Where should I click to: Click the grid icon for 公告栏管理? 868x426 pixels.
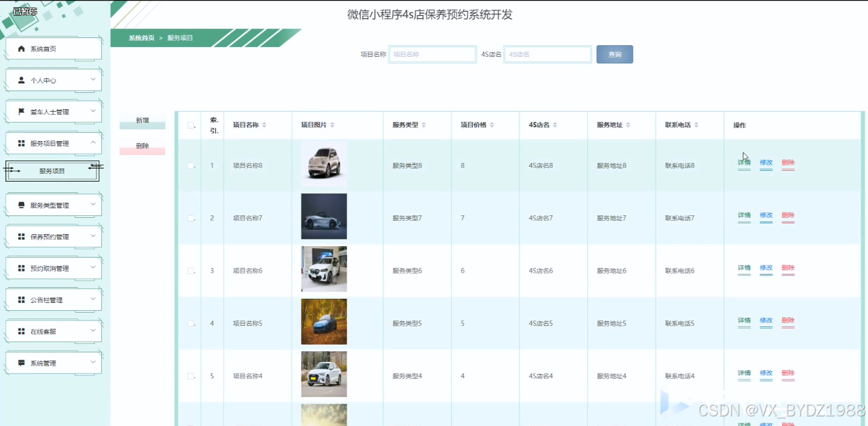point(22,300)
